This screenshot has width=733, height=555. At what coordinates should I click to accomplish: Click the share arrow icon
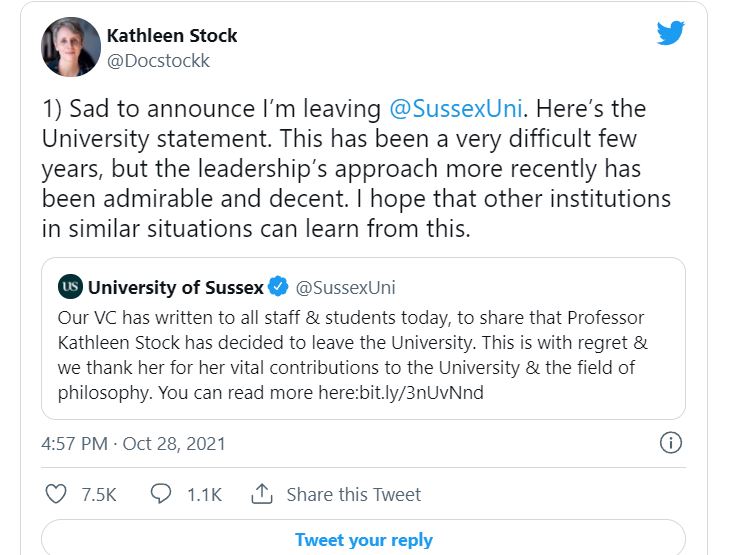click(x=262, y=494)
